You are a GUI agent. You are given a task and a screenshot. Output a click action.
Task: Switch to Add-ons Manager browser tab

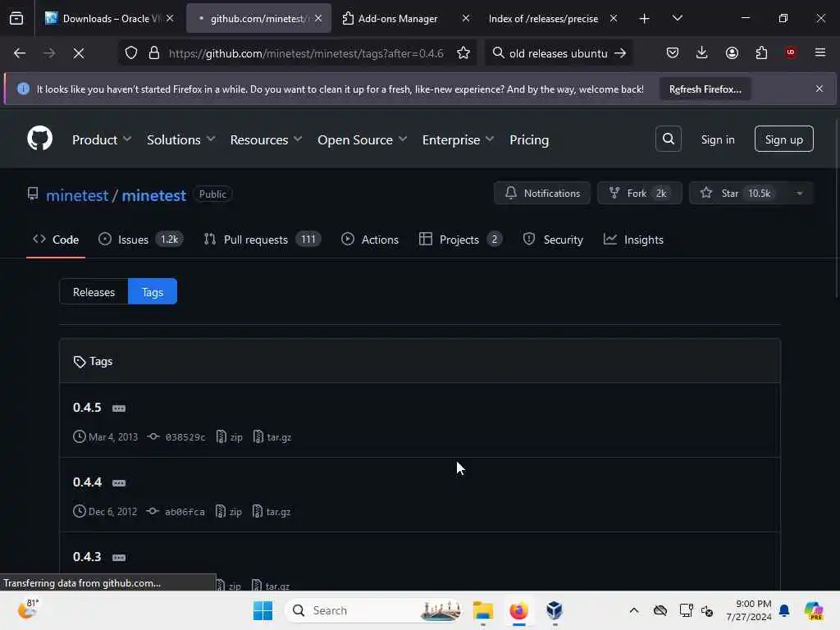(405, 18)
